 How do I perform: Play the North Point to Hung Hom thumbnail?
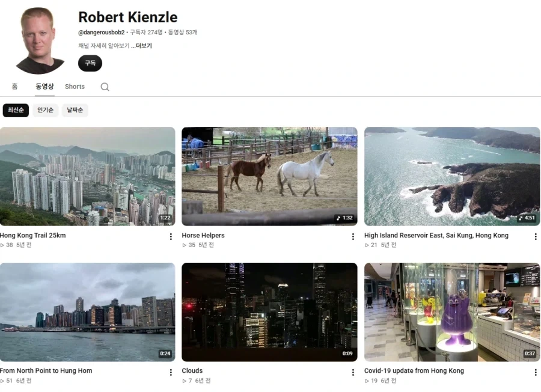coord(88,312)
